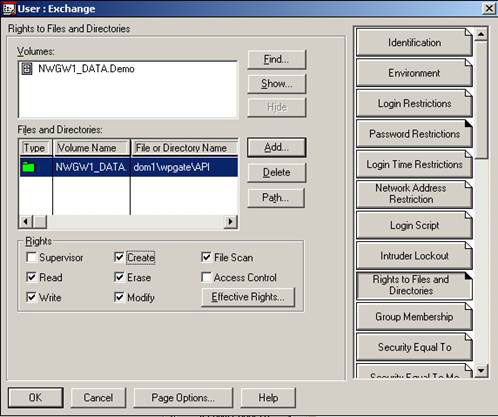Click the File or Directory Name header
Image resolution: width=498 pixels, height=417 pixels.
184,148
